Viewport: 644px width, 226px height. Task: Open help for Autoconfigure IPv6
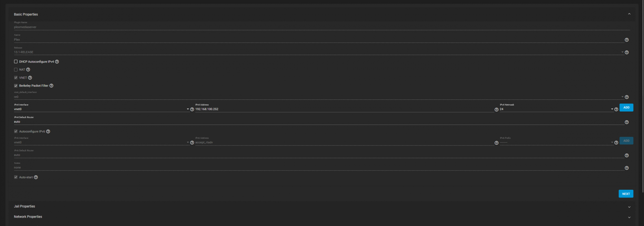point(48,132)
